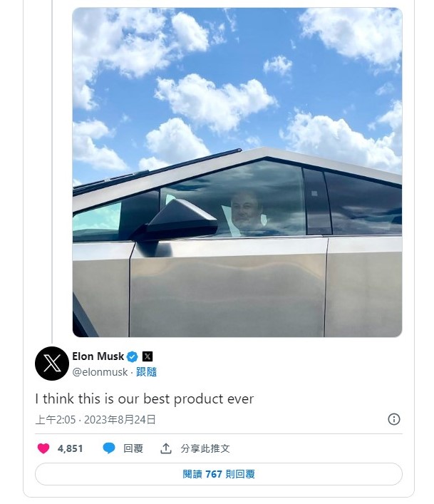
Task: Click the share arrow icon
Action: tap(166, 448)
